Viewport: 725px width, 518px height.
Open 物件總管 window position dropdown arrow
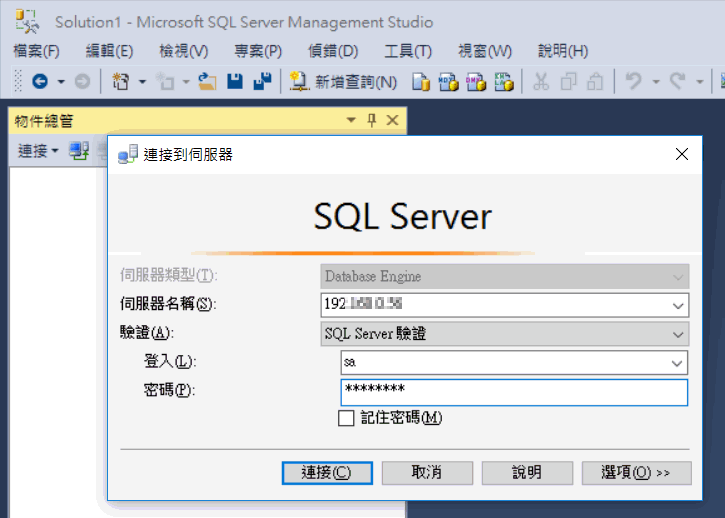point(351,120)
